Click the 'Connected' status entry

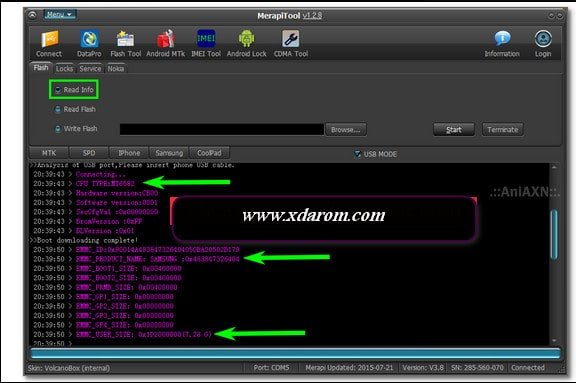coord(528,368)
